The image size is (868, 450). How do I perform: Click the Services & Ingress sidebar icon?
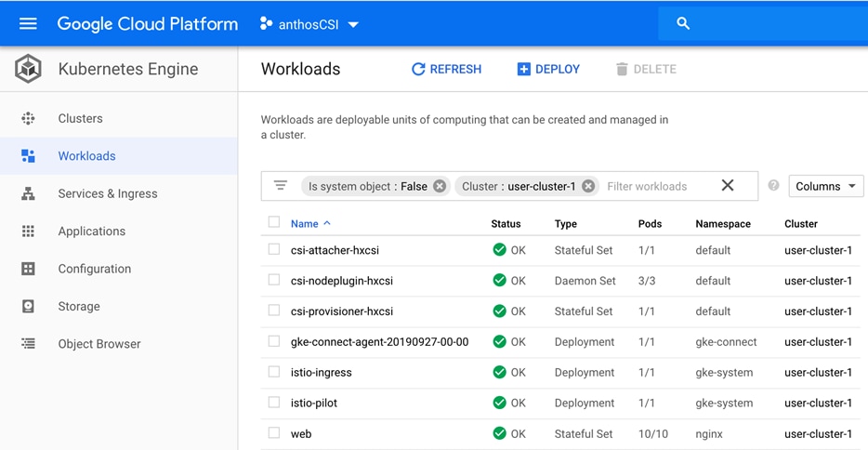28,193
